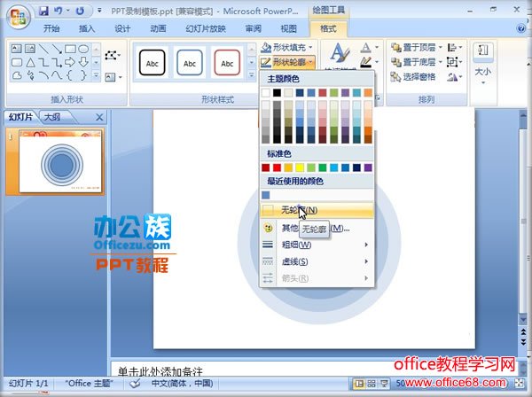This screenshot has height=397, width=532.
Task: Open the 开始 ribbon tab
Action: click(x=51, y=29)
